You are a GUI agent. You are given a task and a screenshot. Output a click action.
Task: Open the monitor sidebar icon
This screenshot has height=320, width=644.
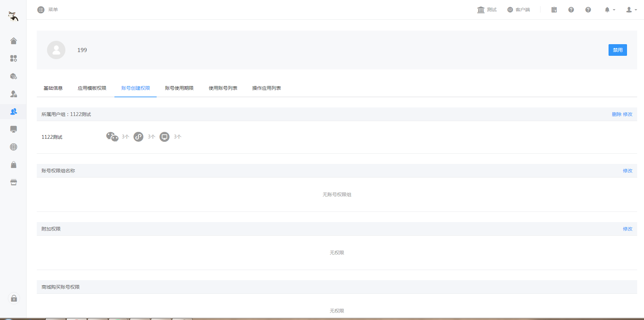[14, 129]
